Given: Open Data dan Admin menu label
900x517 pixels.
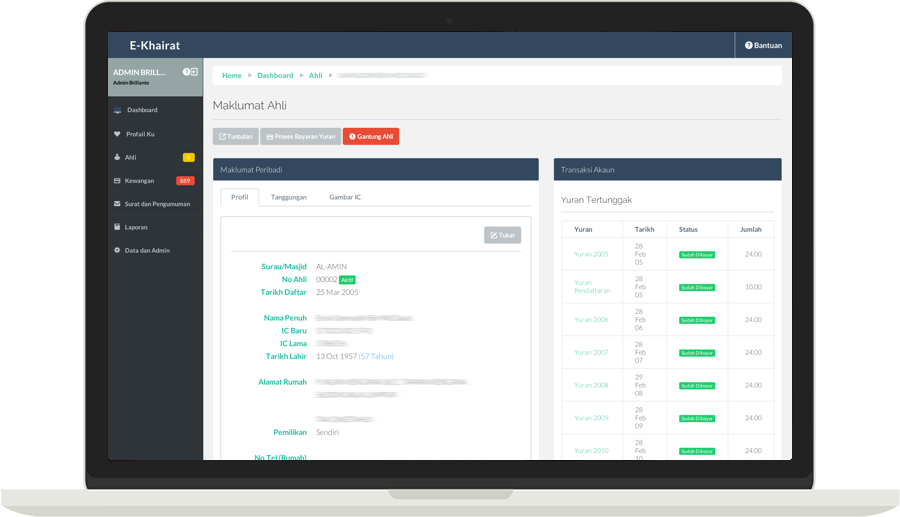Looking at the screenshot, I should point(147,250).
